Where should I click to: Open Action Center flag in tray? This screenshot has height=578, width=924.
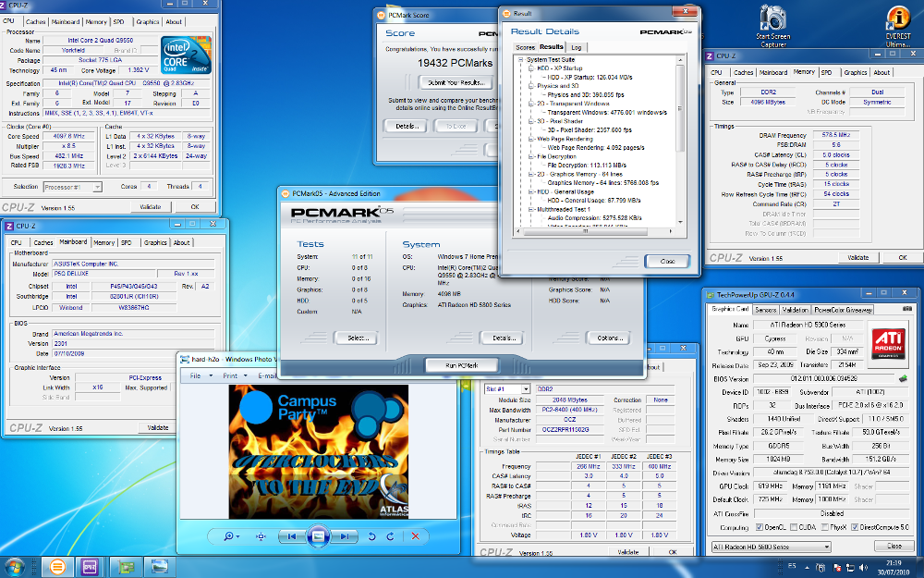tap(835, 568)
